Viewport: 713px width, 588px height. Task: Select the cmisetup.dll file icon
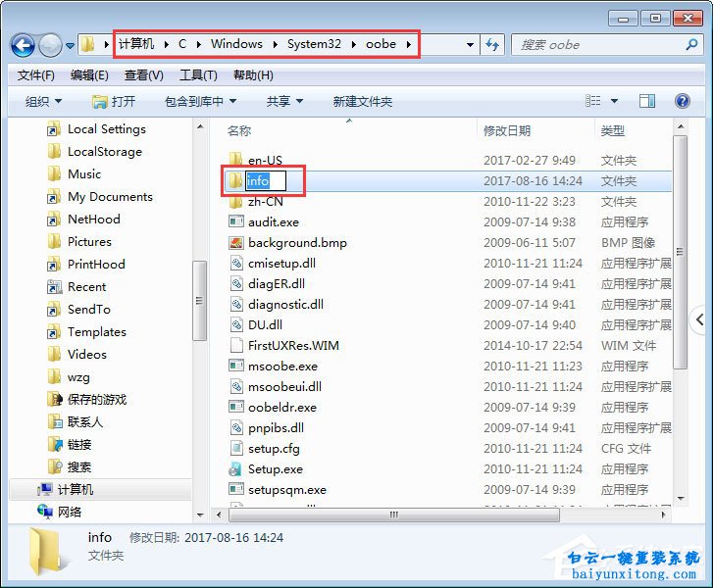click(236, 263)
